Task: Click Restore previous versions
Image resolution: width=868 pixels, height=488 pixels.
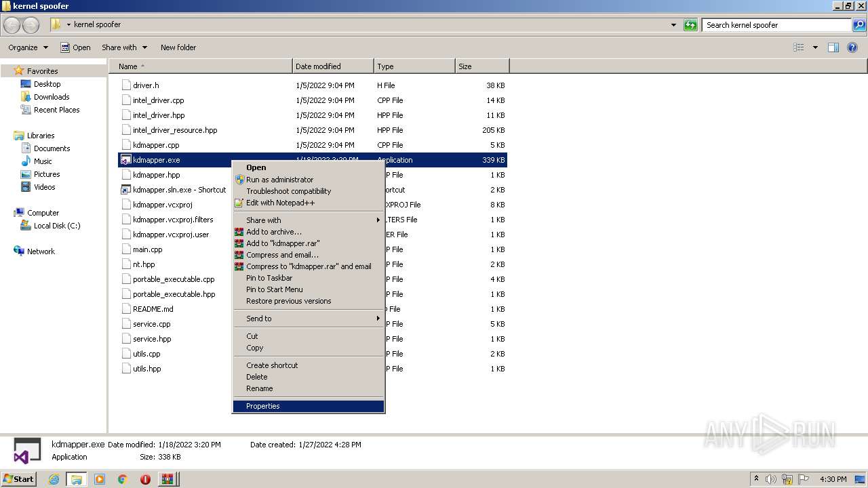Action: [x=309, y=301]
